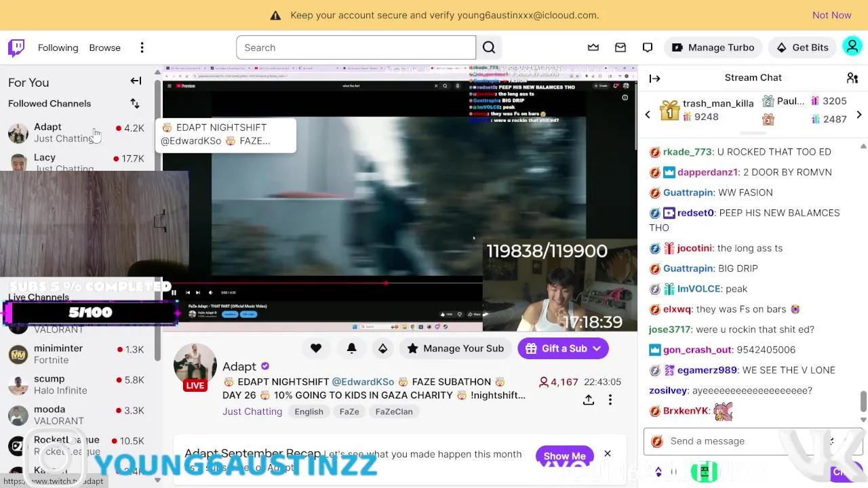Click username ImVOLCE in chat
This screenshot has width=868, height=488.
tap(698, 289)
